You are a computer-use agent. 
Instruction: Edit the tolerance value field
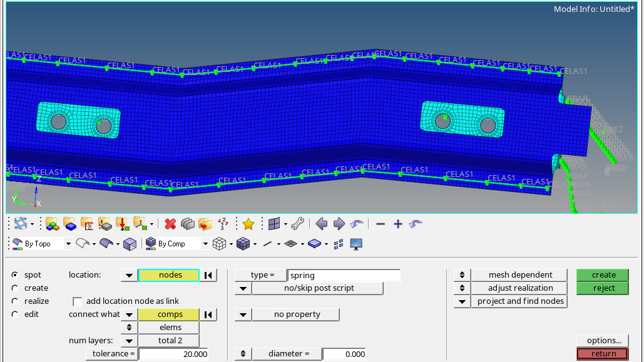(x=174, y=353)
